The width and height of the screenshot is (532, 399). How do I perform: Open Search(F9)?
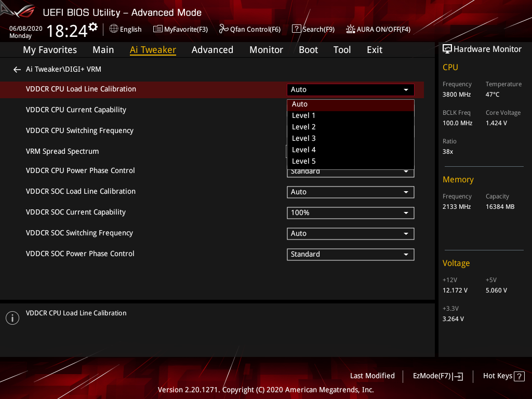tap(313, 29)
